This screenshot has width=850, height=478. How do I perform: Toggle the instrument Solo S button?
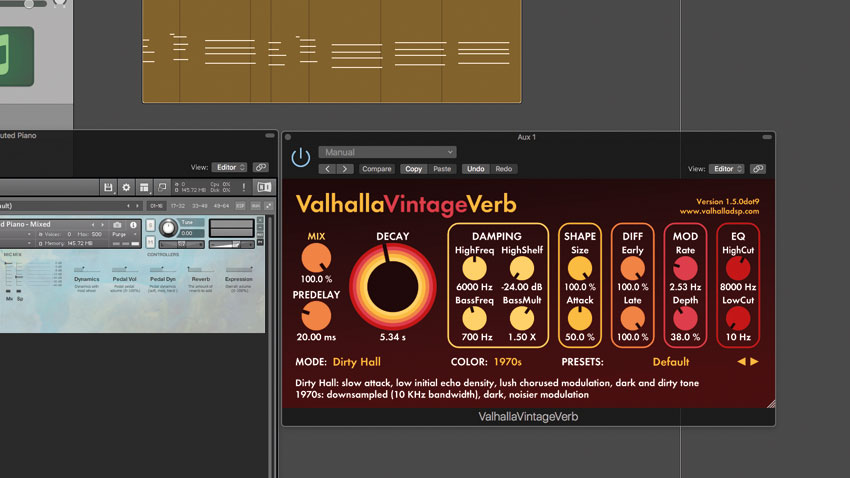[x=150, y=225]
